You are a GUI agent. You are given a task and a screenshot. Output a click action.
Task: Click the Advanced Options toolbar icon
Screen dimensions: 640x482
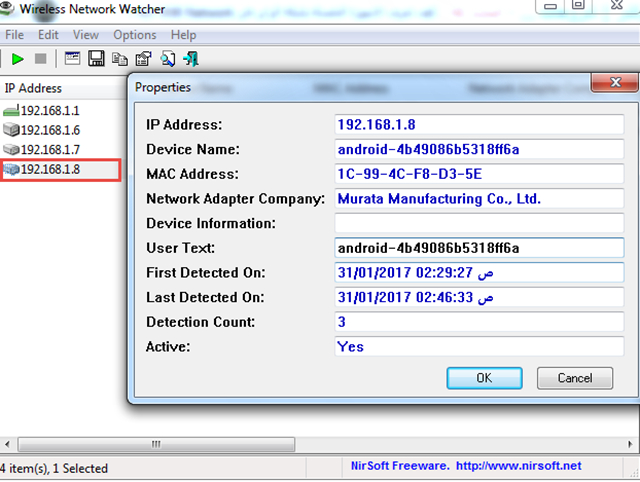73,58
